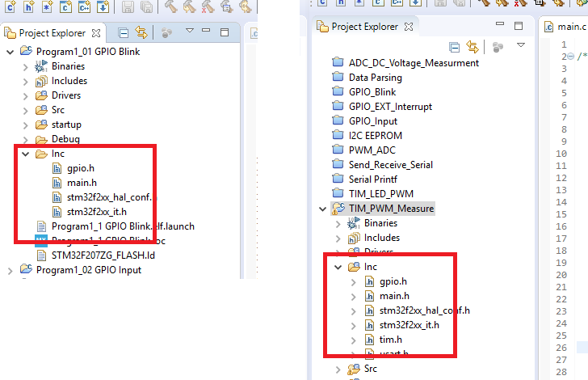Image resolution: width=588 pixels, height=380 pixels.
Task: Open stm32f2xx_hal_conf.h under TIM_PWM_Measure
Action: pyautogui.click(x=425, y=310)
